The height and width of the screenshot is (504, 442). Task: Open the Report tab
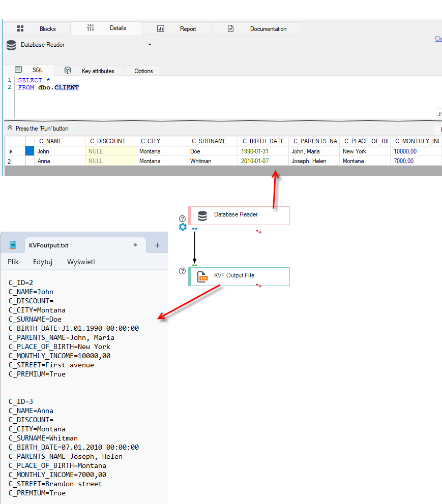(x=176, y=28)
